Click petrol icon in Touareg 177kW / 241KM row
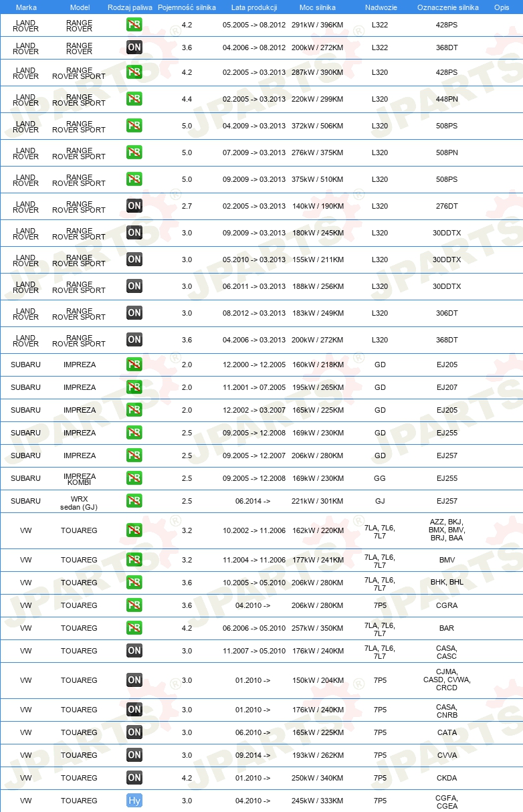Image resolution: width=523 pixels, height=812 pixels. tap(134, 560)
